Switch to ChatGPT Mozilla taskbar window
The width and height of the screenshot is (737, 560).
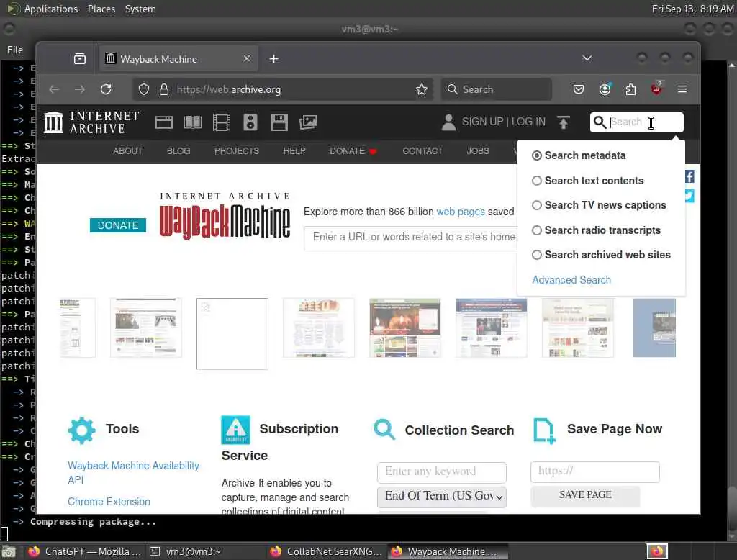(85, 551)
